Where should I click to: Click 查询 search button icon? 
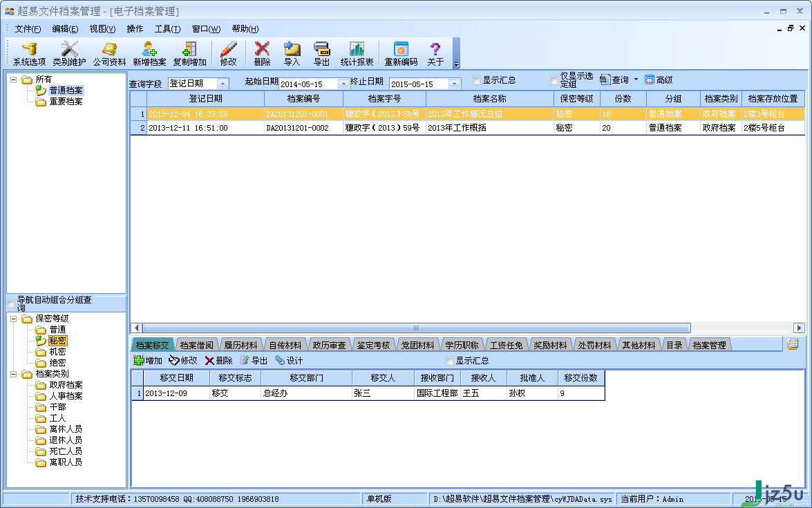[614, 79]
